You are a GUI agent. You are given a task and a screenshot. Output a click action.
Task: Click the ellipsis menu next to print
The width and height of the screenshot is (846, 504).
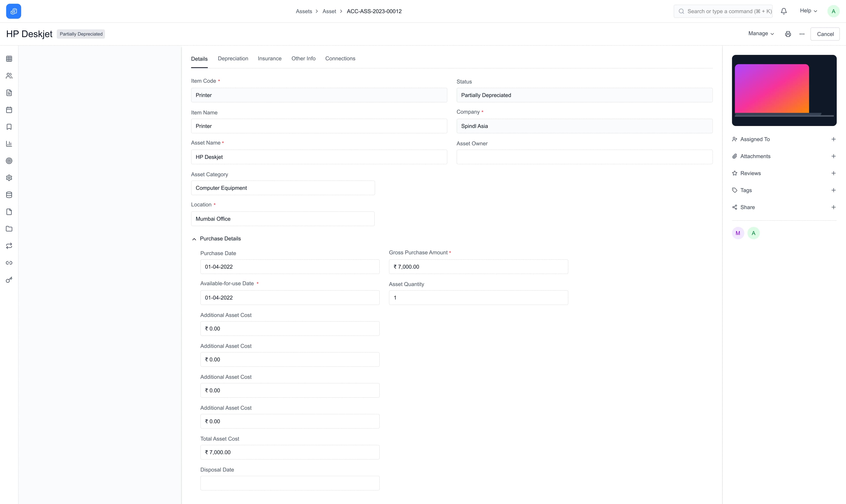pos(802,34)
